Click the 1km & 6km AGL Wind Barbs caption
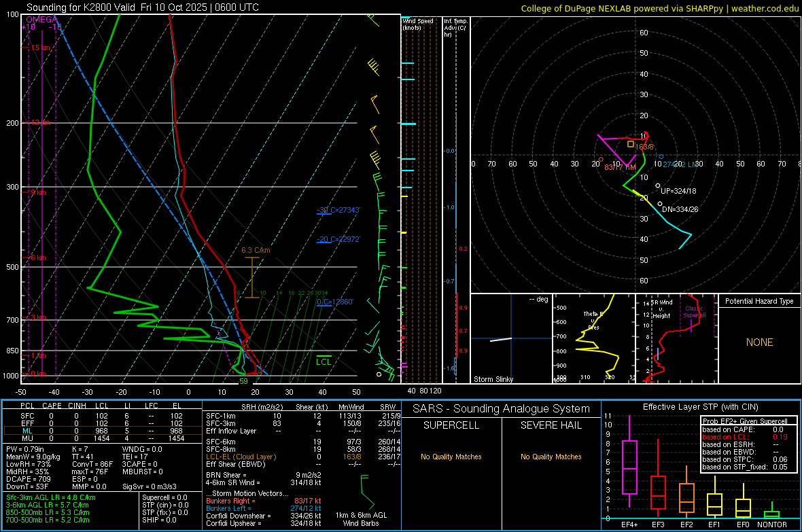Screen dimensions: 802x532 point(361,519)
